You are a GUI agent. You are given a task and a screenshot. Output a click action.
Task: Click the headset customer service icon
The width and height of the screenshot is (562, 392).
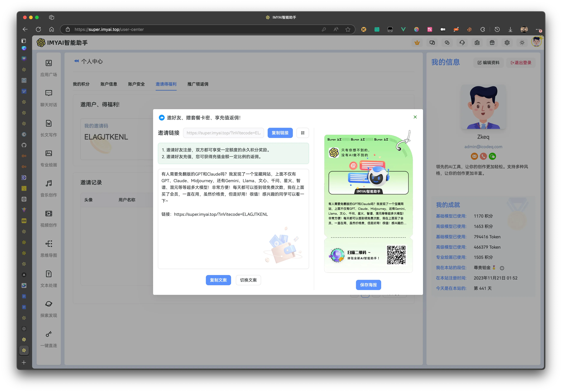click(x=462, y=43)
